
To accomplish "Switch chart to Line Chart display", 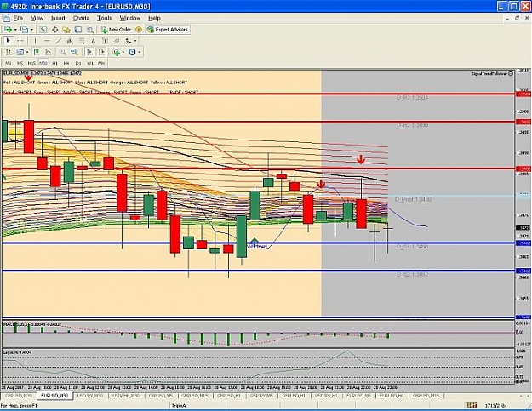I will click(x=49, y=52).
